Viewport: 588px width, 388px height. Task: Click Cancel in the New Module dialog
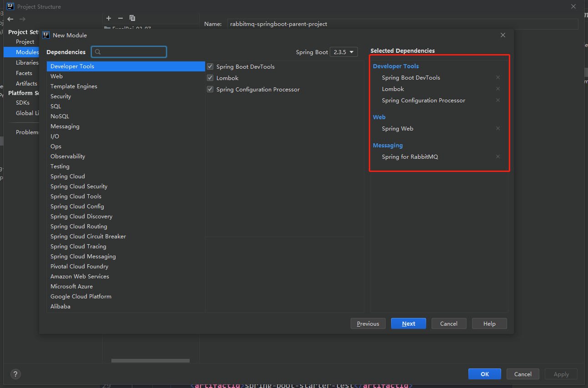449,324
